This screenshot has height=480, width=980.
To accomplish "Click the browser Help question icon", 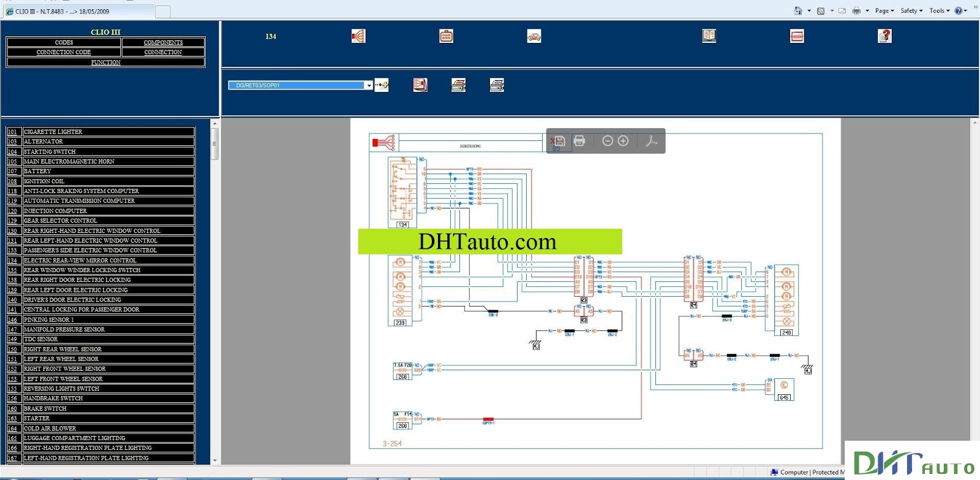I will pyautogui.click(x=959, y=10).
